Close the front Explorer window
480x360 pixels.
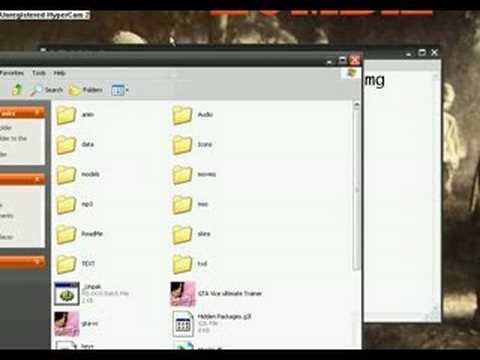pos(354,60)
